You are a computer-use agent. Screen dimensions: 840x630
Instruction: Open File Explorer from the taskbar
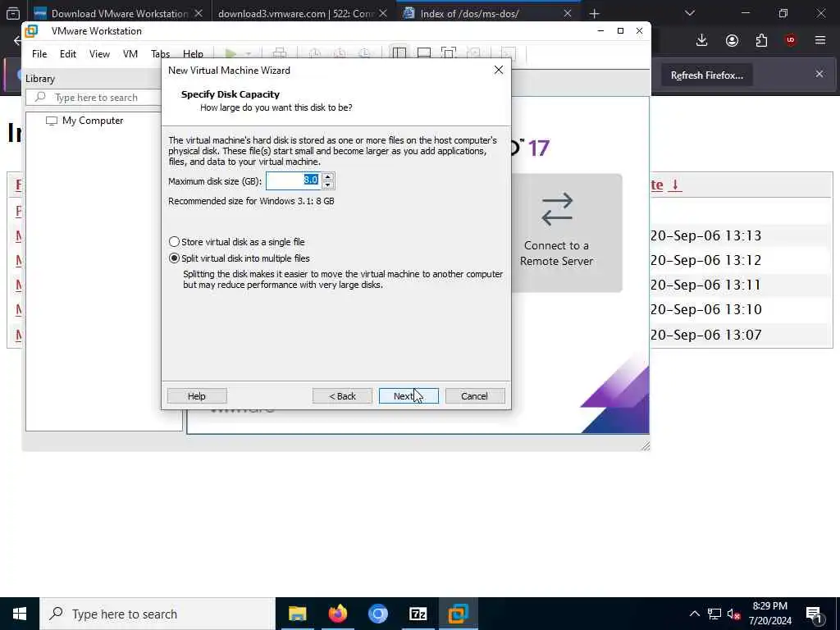[297, 614]
